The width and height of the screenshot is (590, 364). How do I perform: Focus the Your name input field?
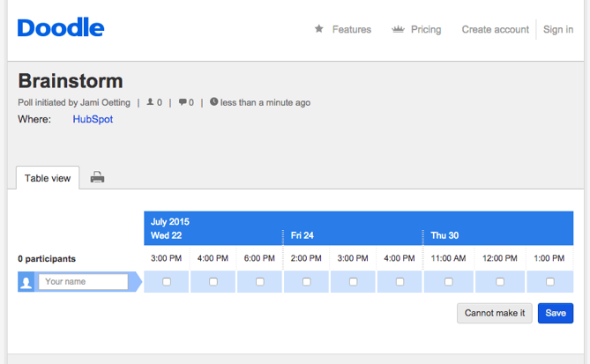click(x=83, y=282)
